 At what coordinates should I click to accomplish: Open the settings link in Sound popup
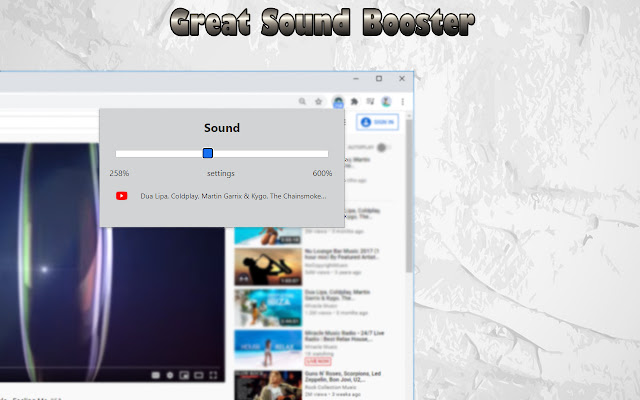[221, 173]
